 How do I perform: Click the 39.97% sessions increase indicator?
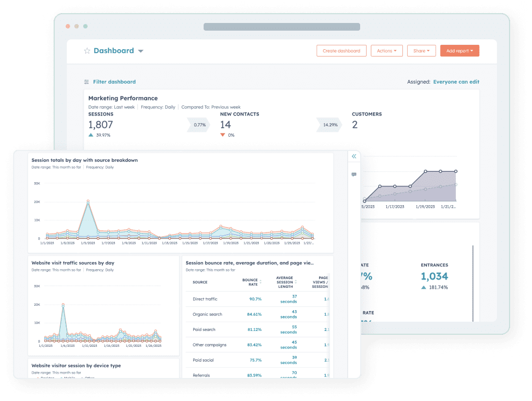pos(100,135)
